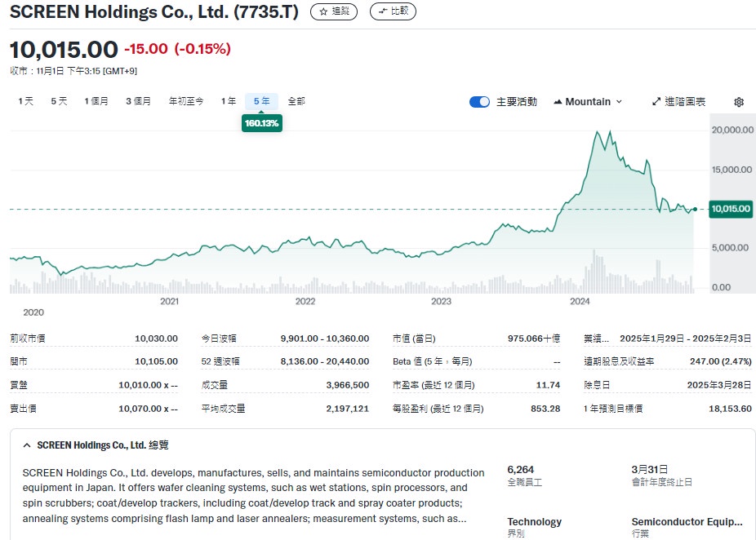Click the 2024 label on the chart axis

pos(580,302)
